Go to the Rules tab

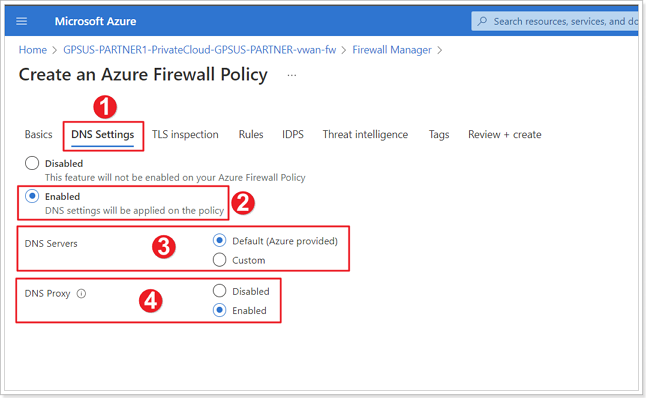pos(251,134)
